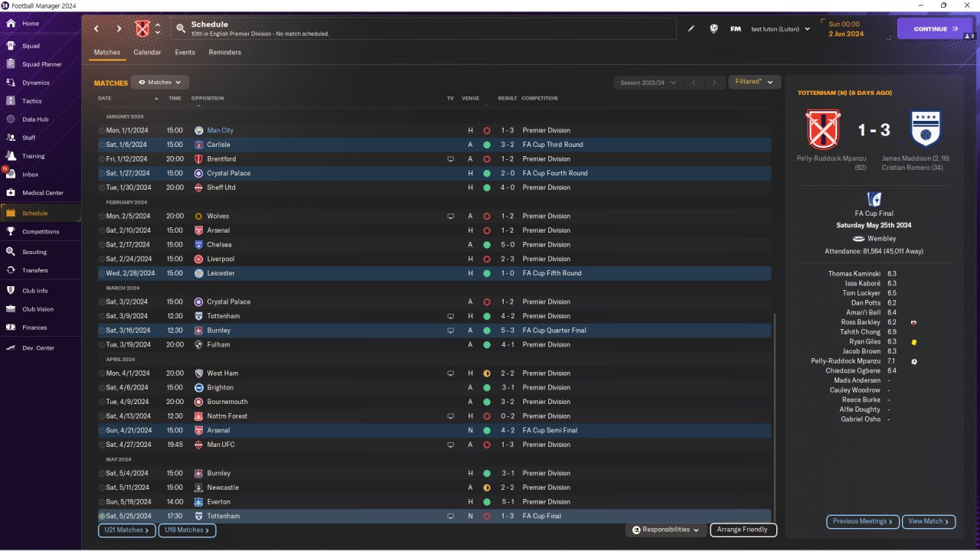The image size is (980, 551).
Task: Toggle the selector on the Man City row
Action: click(102, 131)
